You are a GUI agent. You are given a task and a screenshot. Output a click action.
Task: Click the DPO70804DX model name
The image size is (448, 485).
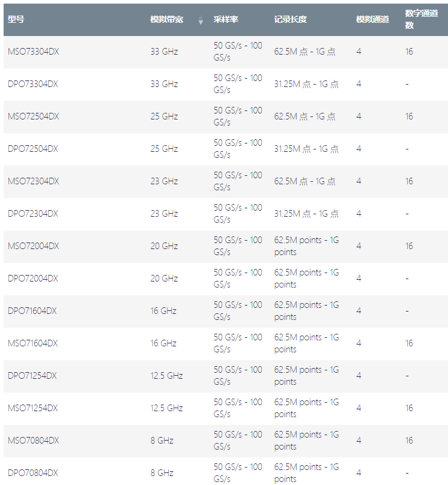[32, 473]
